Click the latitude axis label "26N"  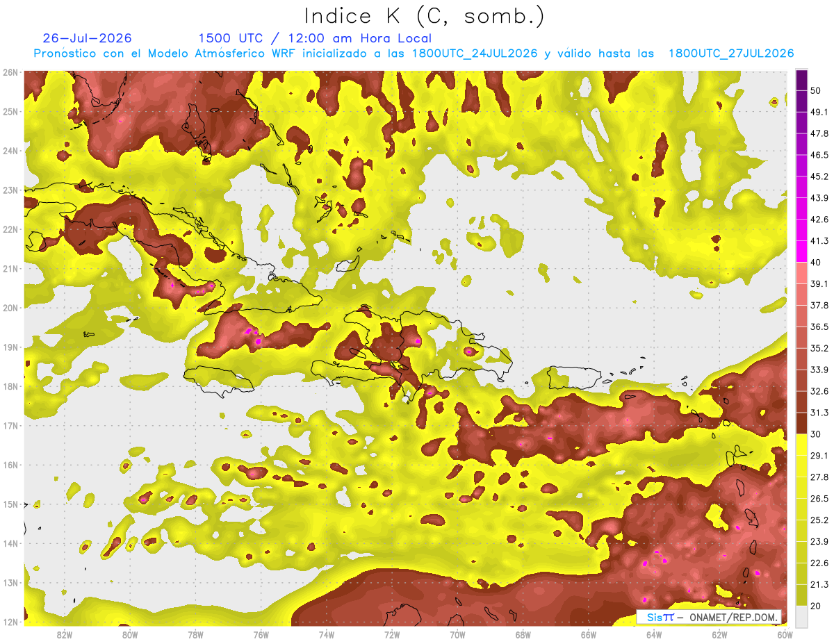(x=10, y=72)
